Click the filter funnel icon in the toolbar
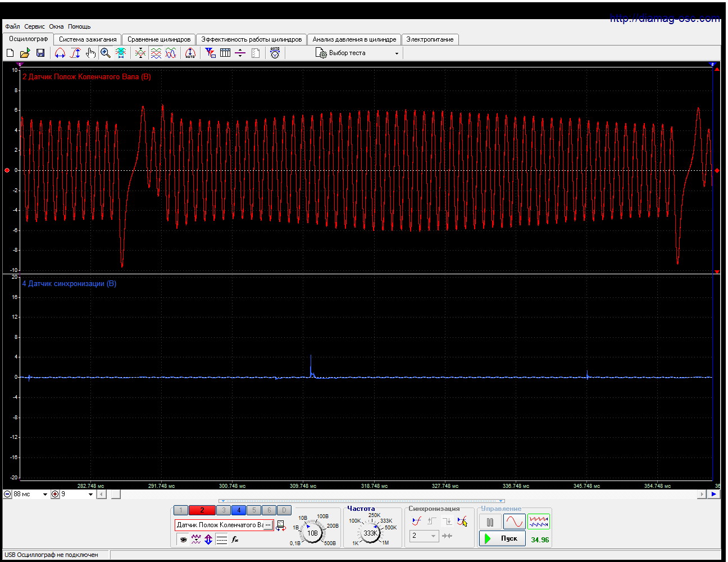Viewport: 728px width, 562px height. tap(210, 53)
